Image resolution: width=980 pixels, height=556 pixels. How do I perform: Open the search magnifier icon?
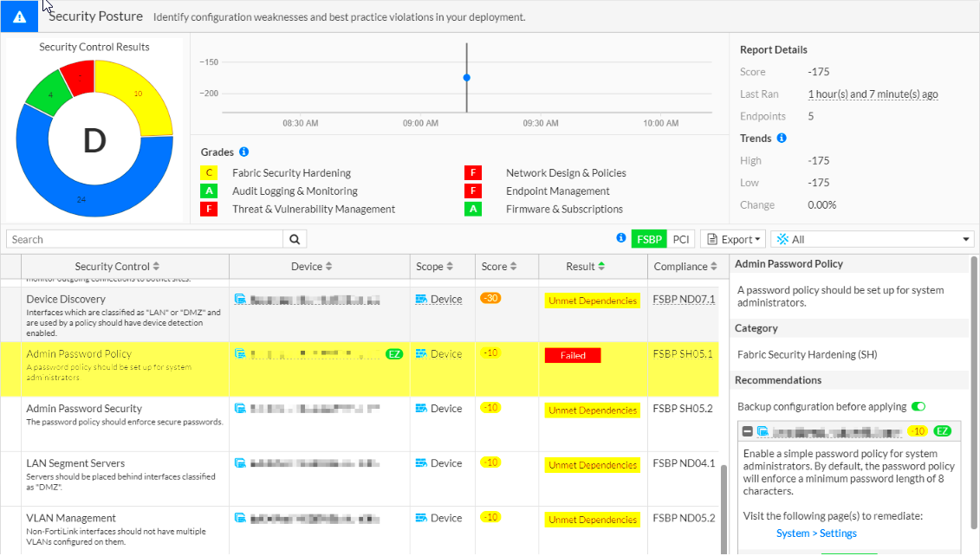[295, 238]
